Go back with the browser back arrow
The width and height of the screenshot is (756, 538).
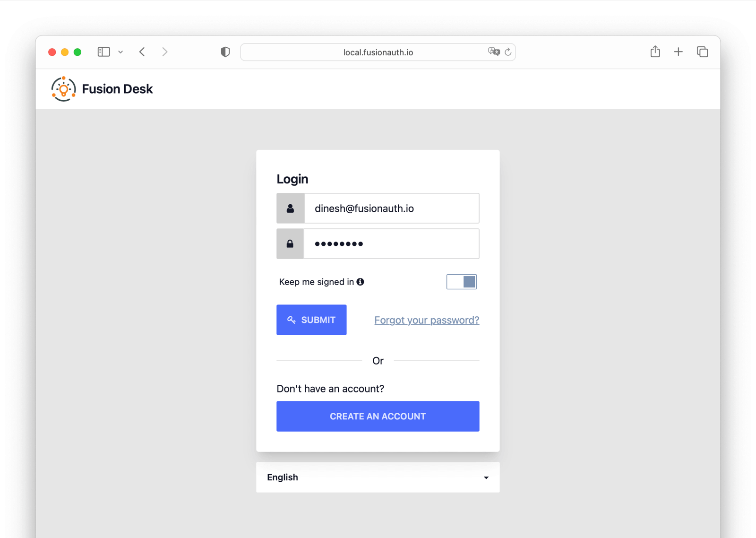click(x=142, y=52)
